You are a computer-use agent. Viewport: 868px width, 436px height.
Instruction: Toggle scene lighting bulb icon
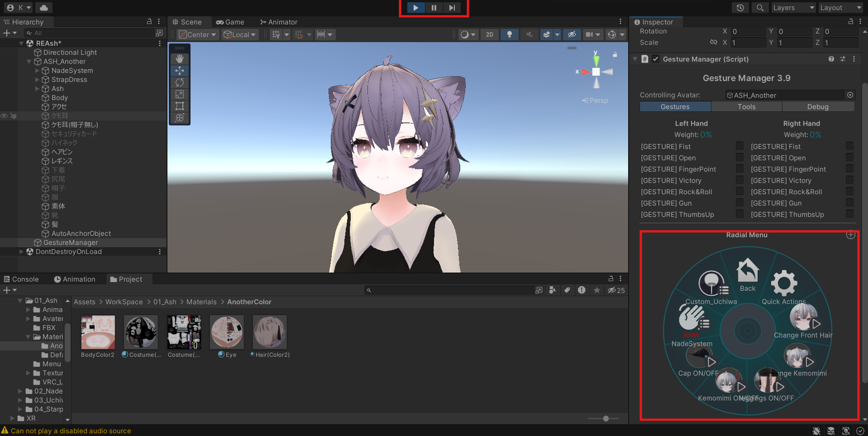[x=509, y=34]
